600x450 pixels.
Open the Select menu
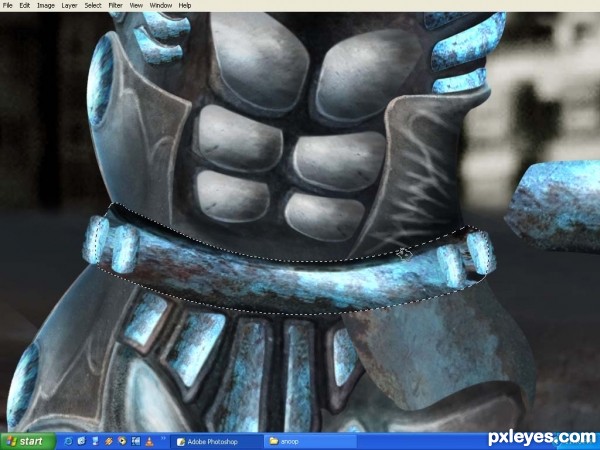click(93, 5)
